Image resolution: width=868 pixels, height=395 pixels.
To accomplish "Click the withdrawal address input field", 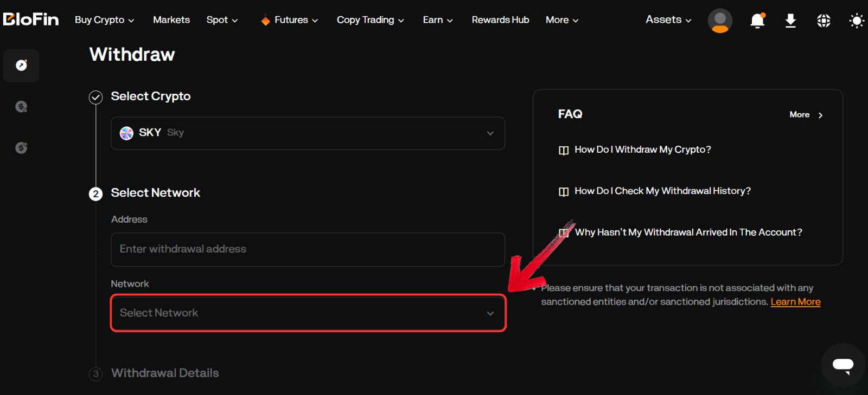I will (308, 249).
